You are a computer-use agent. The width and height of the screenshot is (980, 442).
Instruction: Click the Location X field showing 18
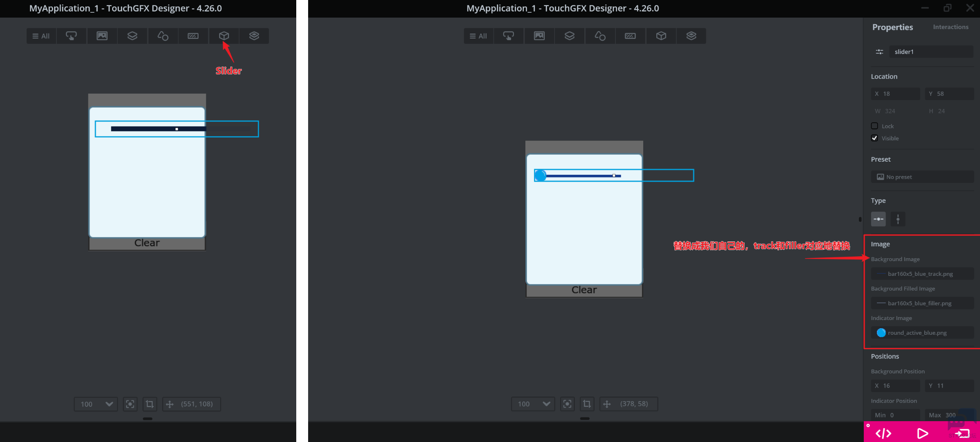(x=895, y=94)
